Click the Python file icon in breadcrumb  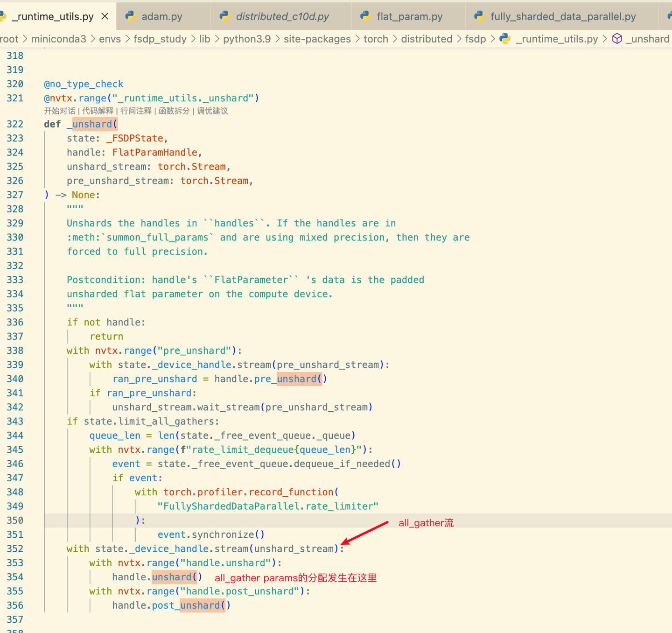coord(505,39)
